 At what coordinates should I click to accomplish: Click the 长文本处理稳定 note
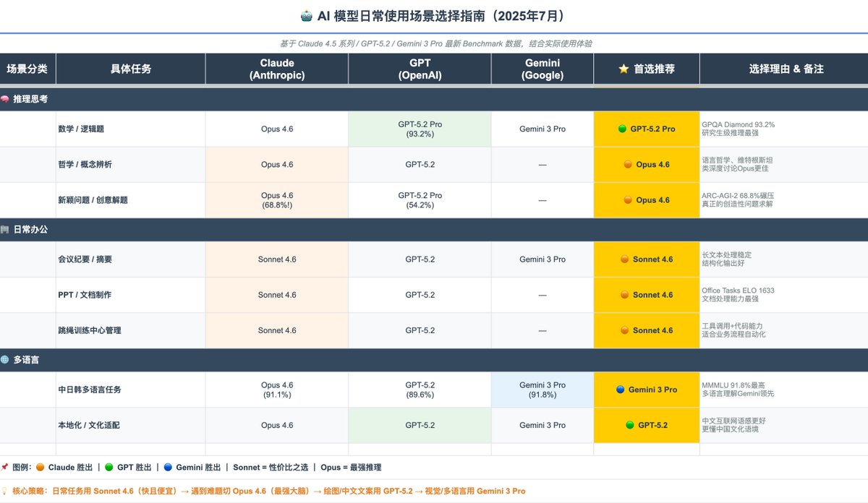point(727,255)
